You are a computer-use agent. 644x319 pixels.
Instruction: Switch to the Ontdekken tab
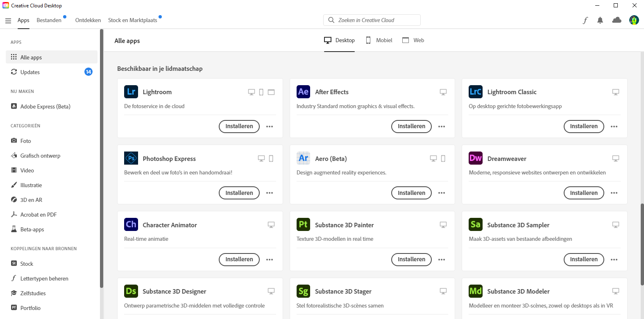88,20
